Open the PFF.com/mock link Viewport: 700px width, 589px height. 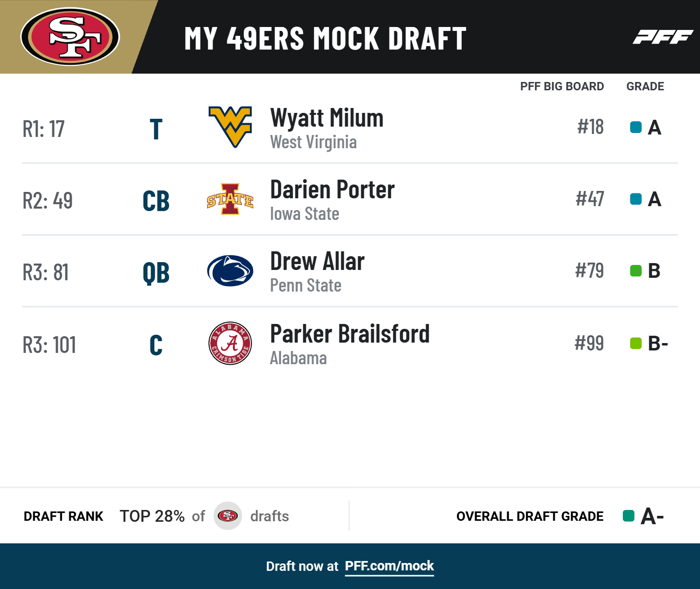pos(389,566)
